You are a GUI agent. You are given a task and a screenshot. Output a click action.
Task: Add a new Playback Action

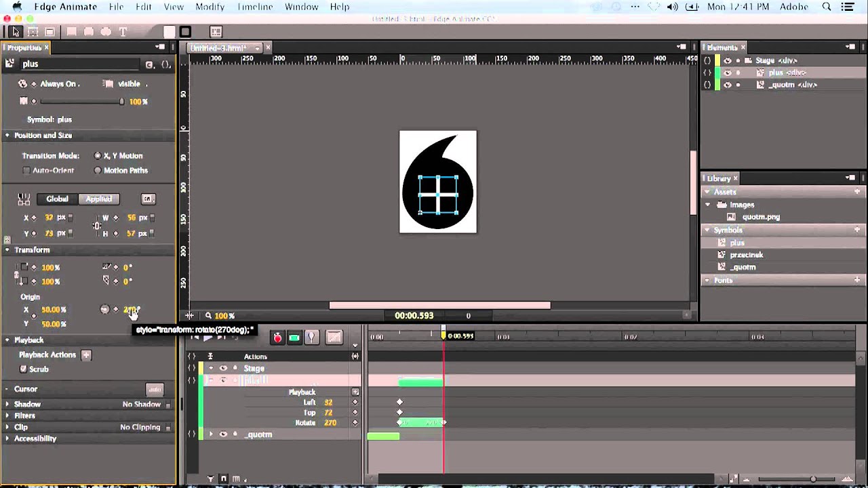[86, 354]
